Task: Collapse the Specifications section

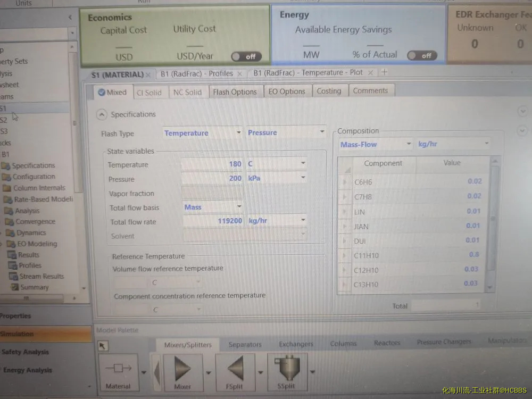Action: pos(101,114)
